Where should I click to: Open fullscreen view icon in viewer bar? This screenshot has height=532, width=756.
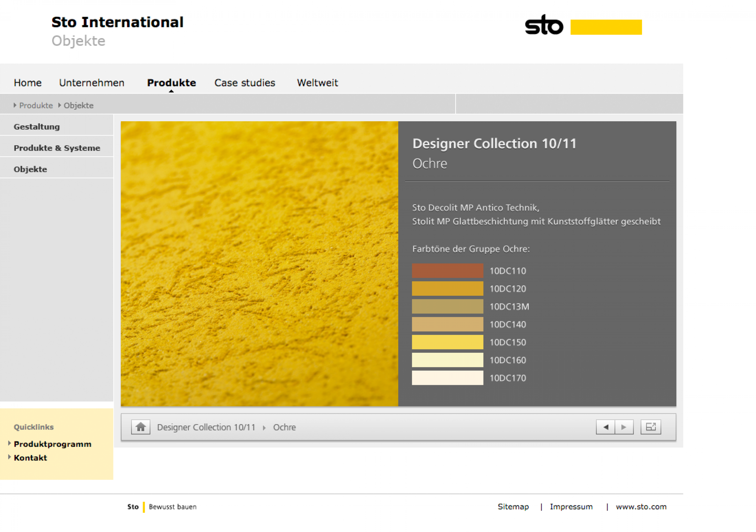point(651,427)
